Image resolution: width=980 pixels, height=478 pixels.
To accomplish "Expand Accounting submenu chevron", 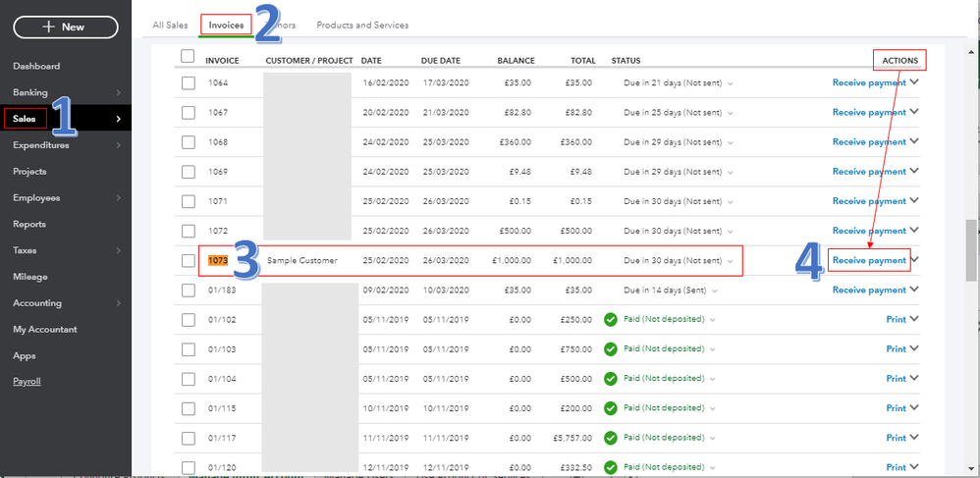I will click(x=118, y=303).
